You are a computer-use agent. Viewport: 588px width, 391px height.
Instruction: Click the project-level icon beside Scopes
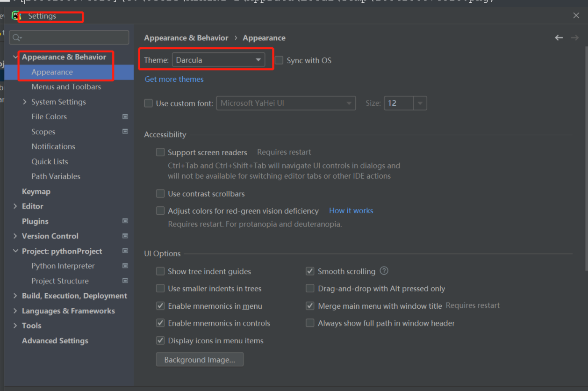tap(125, 131)
